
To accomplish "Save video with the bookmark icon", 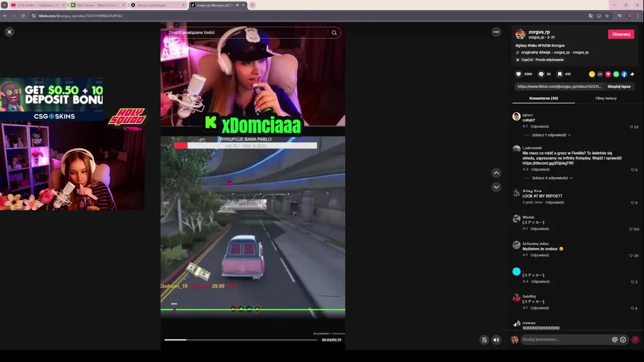I will [x=559, y=74].
